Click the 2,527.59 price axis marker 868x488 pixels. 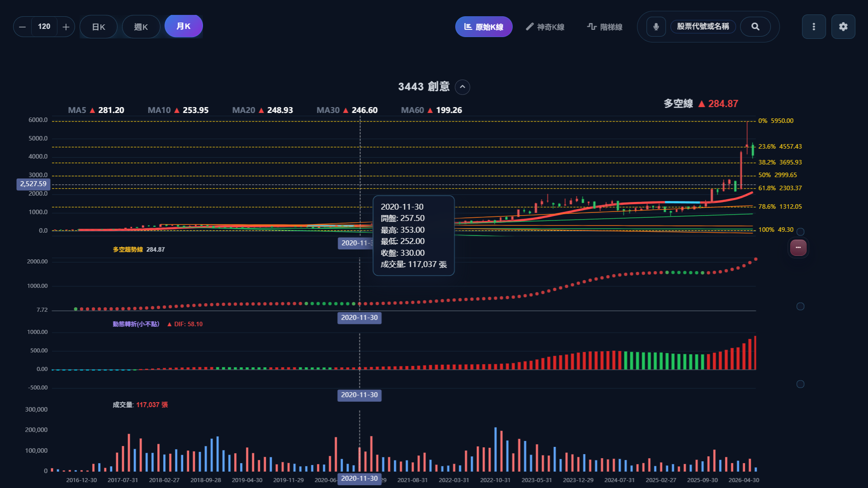pyautogui.click(x=33, y=184)
